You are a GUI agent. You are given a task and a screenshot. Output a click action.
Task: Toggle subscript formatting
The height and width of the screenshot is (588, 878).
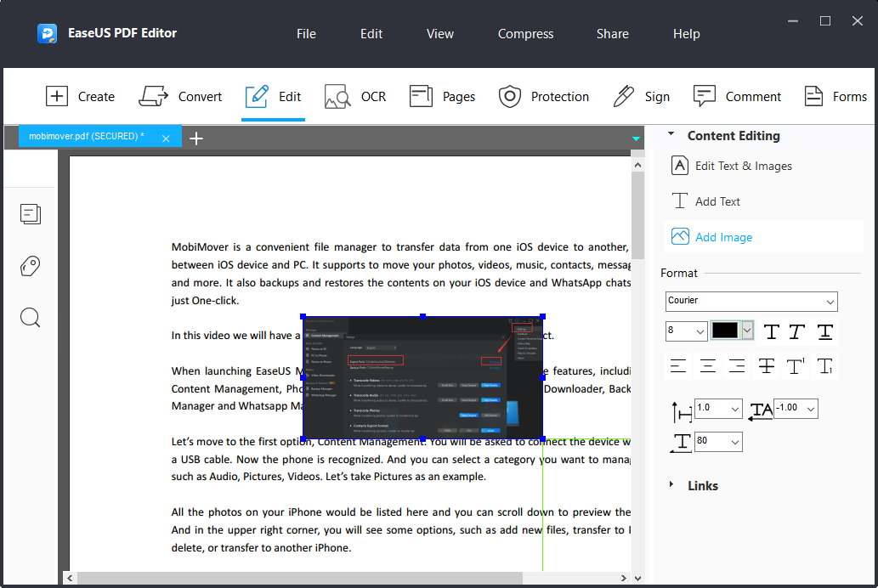point(824,366)
